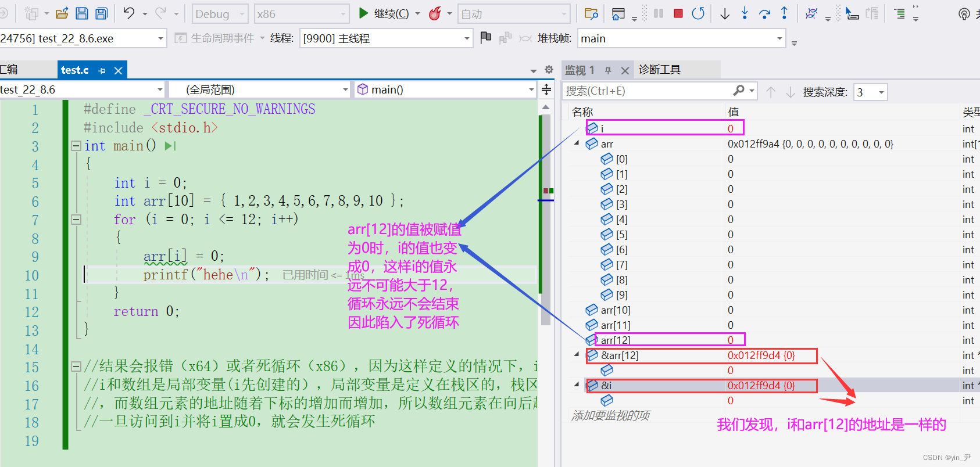Open the Debug configuration dropdown

pos(220,13)
